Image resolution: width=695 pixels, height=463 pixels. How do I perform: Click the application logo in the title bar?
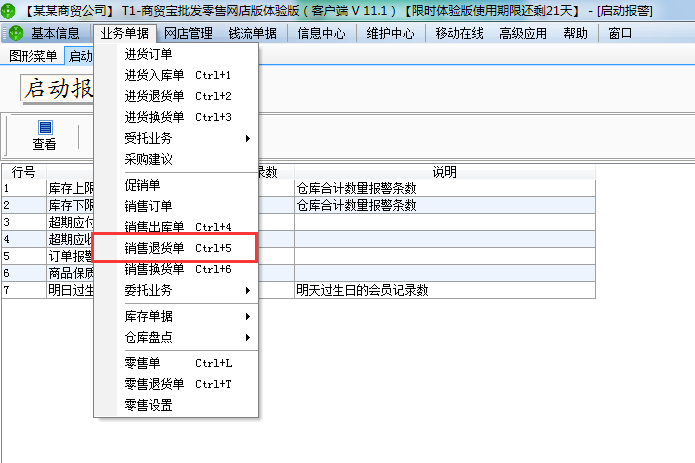pos(7,10)
